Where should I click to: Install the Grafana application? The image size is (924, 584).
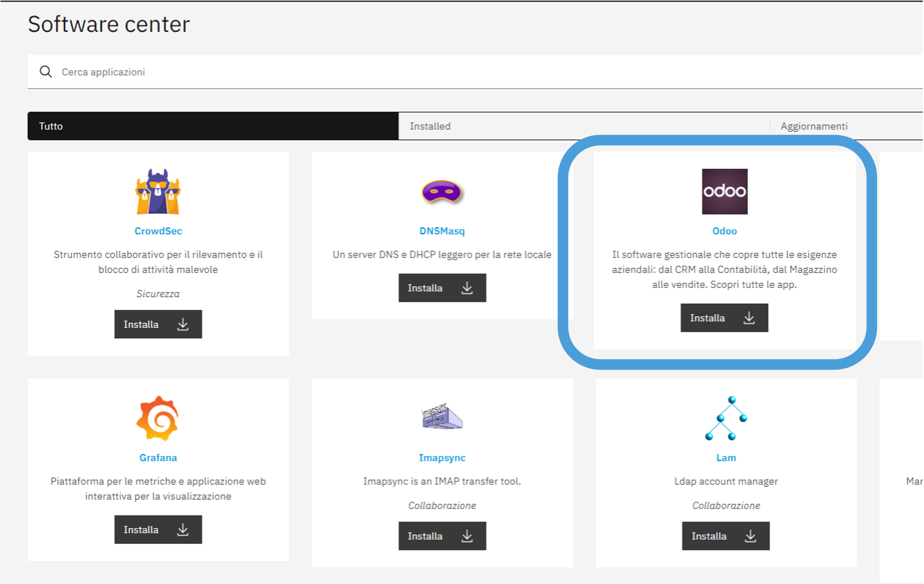(158, 529)
